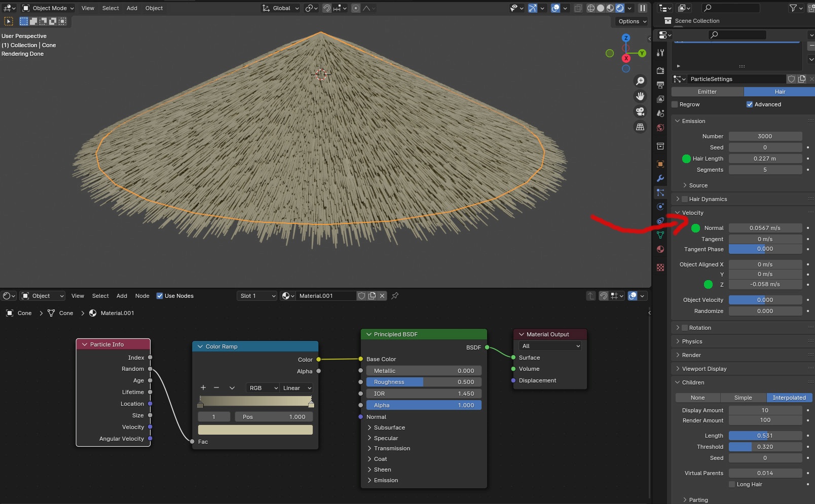The height and width of the screenshot is (504, 815).
Task: Pin the material node tree
Action: click(395, 296)
